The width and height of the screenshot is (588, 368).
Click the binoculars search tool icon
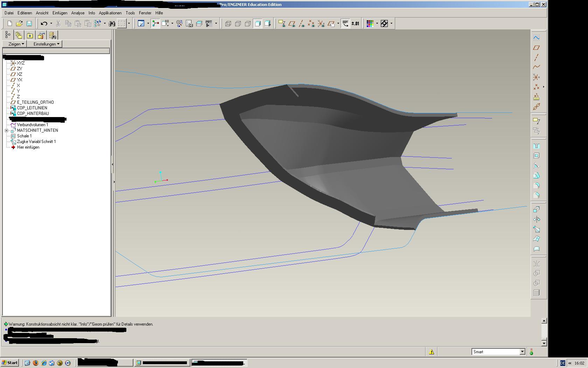(x=112, y=23)
